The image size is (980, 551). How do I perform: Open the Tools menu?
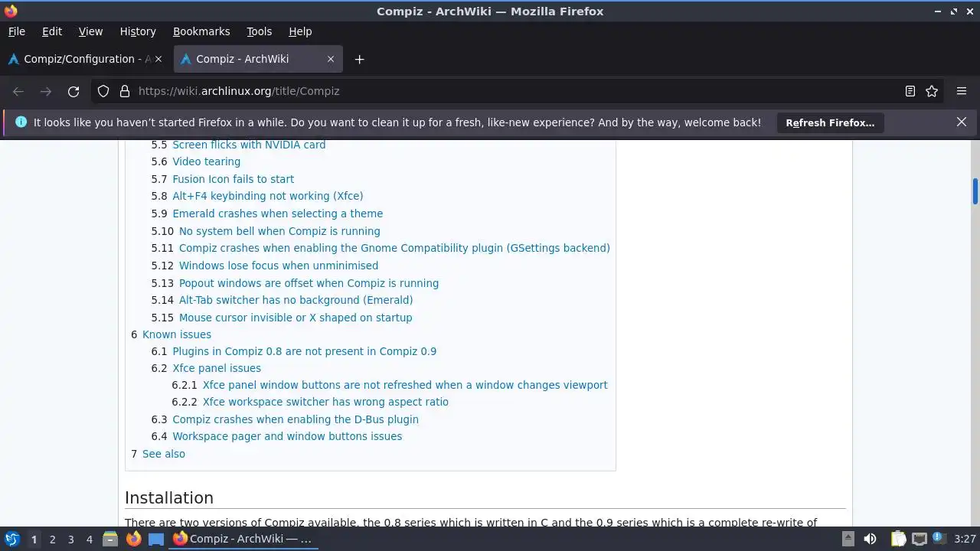pyautogui.click(x=259, y=31)
